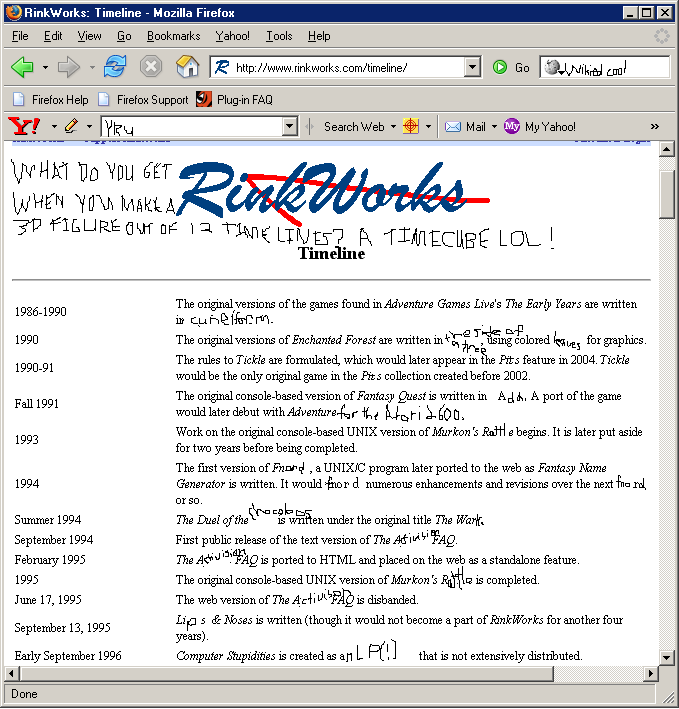The image size is (679, 709).
Task: Click the green Back arrow button
Action: point(22,67)
